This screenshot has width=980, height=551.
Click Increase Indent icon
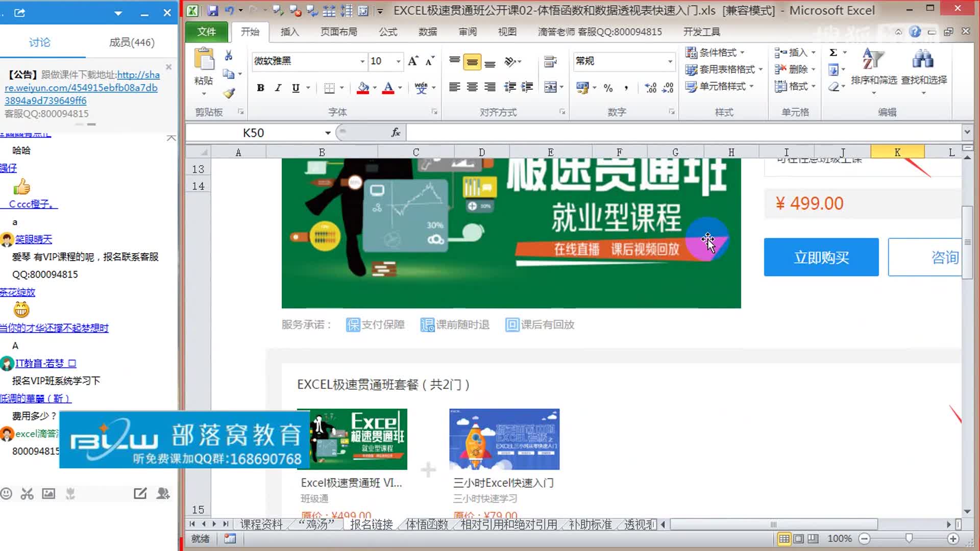point(527,87)
